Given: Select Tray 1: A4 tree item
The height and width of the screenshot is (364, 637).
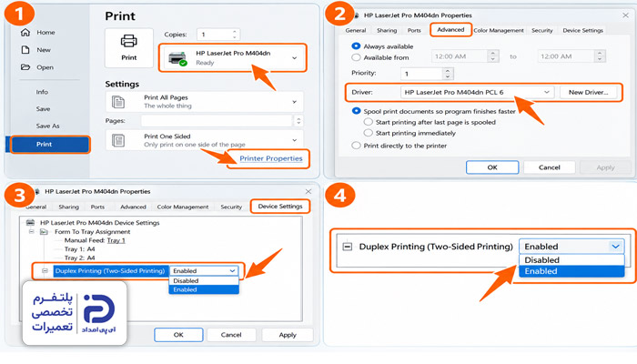Looking at the screenshot, I should [80, 249].
